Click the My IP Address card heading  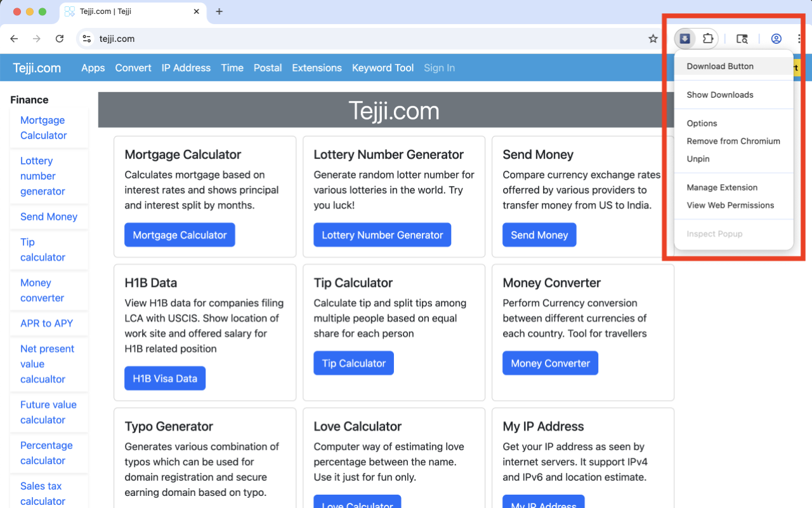pos(543,426)
